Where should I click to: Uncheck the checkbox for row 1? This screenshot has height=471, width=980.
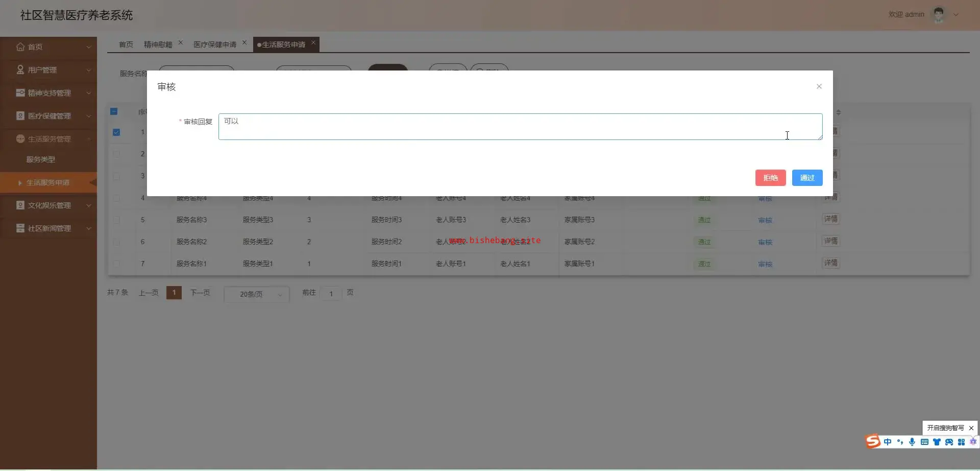(116, 132)
